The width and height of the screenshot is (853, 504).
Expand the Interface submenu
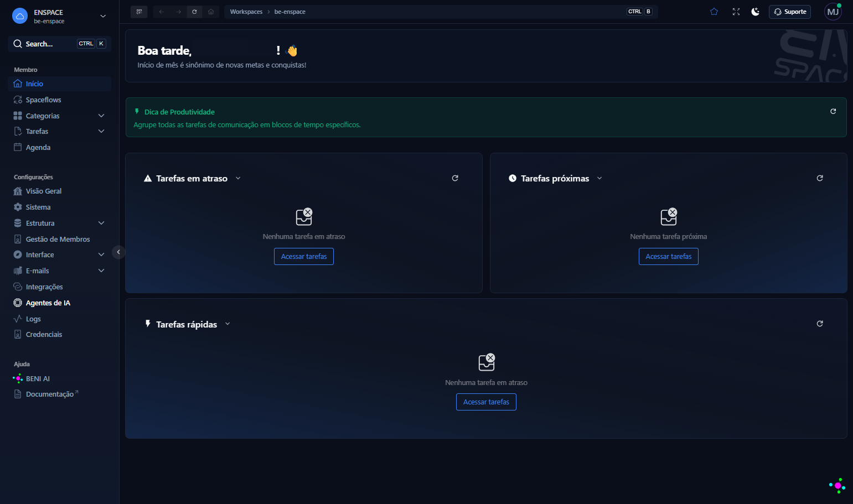pos(101,254)
